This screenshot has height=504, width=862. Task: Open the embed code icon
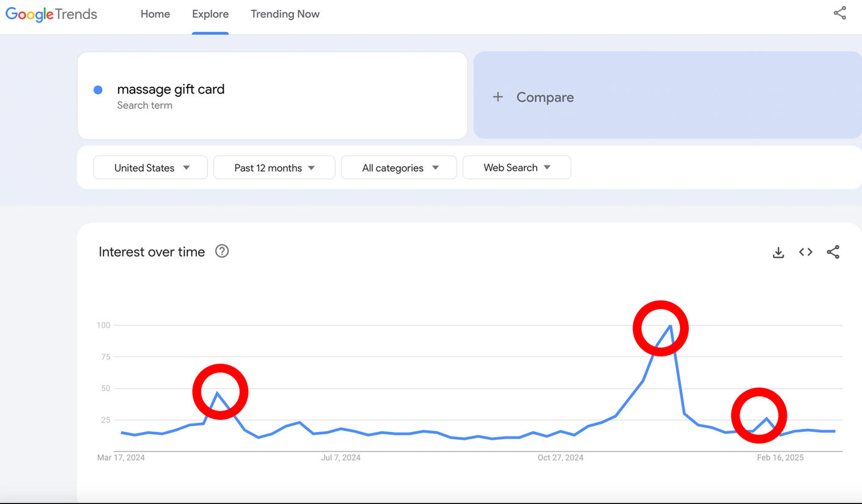[806, 252]
